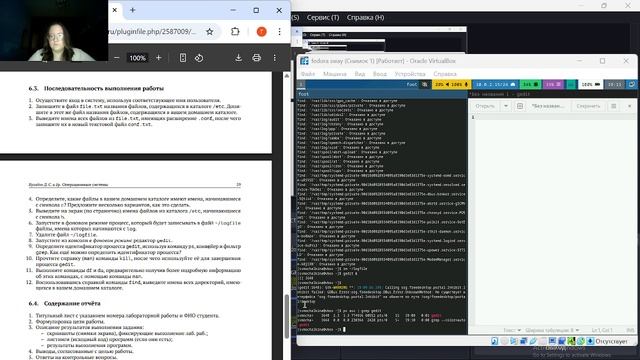The image size is (640, 360).
Task: Click the Ln 1, Col 1 status indicator
Action: point(602,330)
